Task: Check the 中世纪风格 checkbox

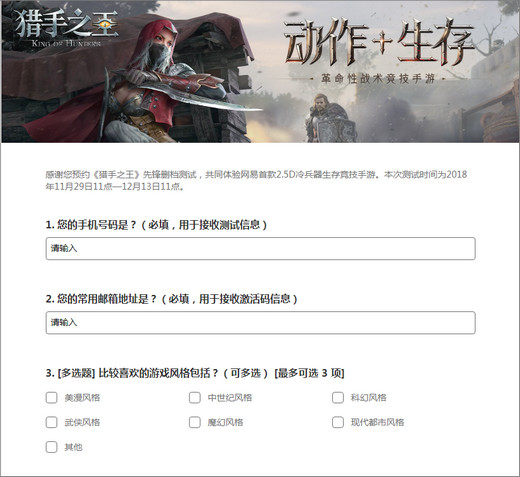Action: point(195,397)
